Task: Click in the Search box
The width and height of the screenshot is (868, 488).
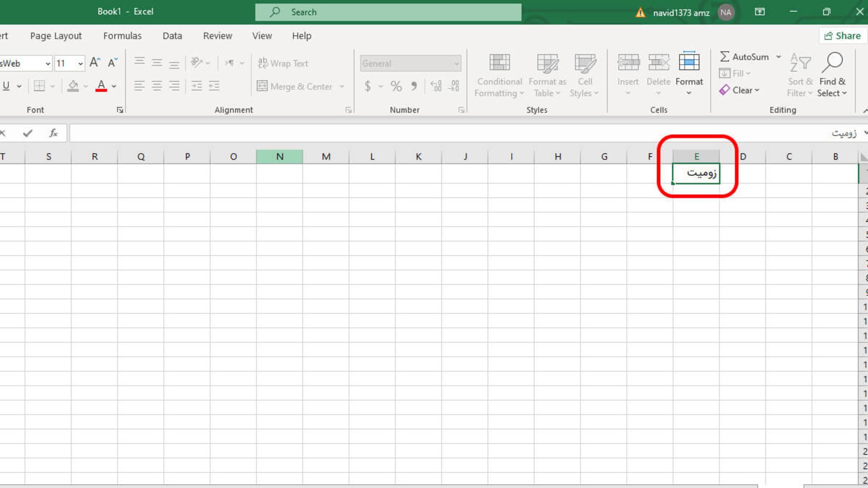Action: 388,12
